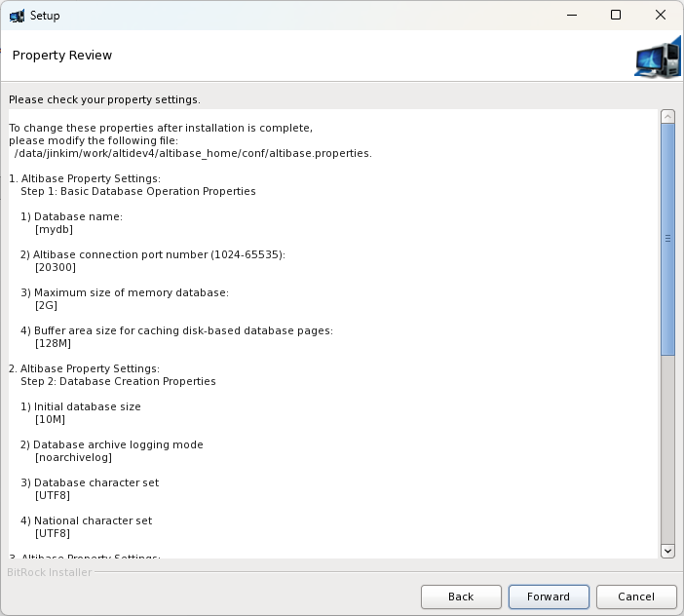Screen dimensions: 684x616
Task: Click the [2G] memory size value
Action: [47, 305]
